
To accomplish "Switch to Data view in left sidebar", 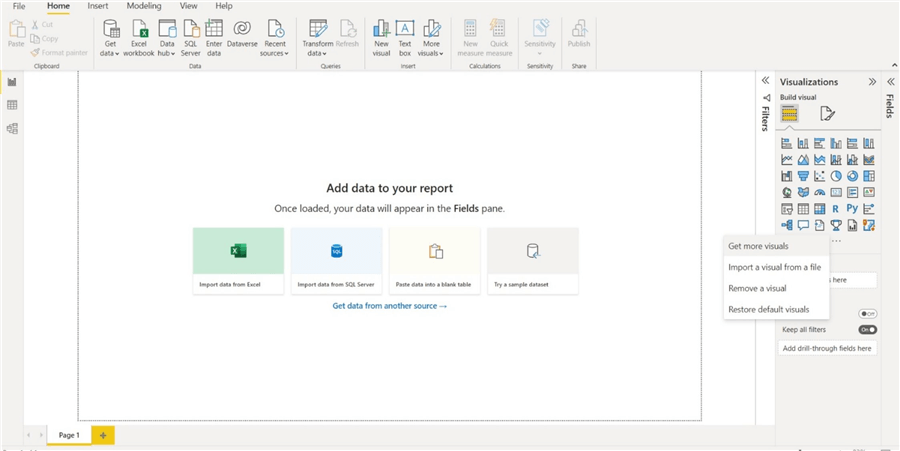I will 12,105.
